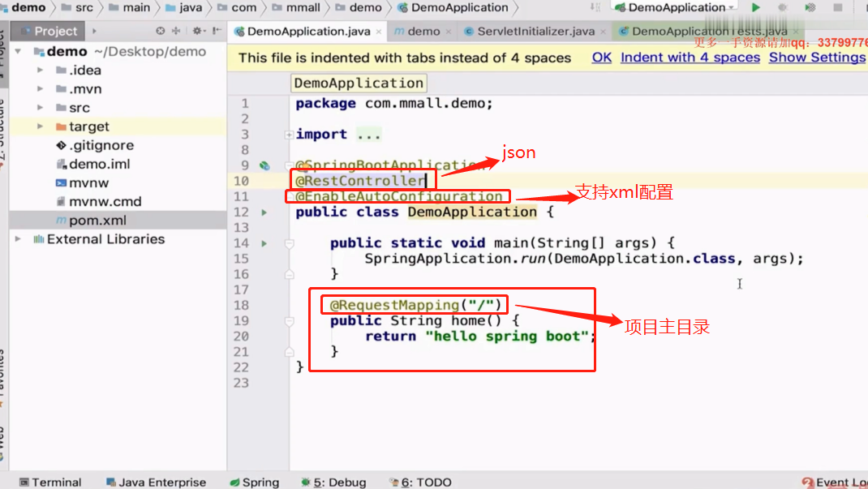Click OK in indentation notice

pos(602,58)
